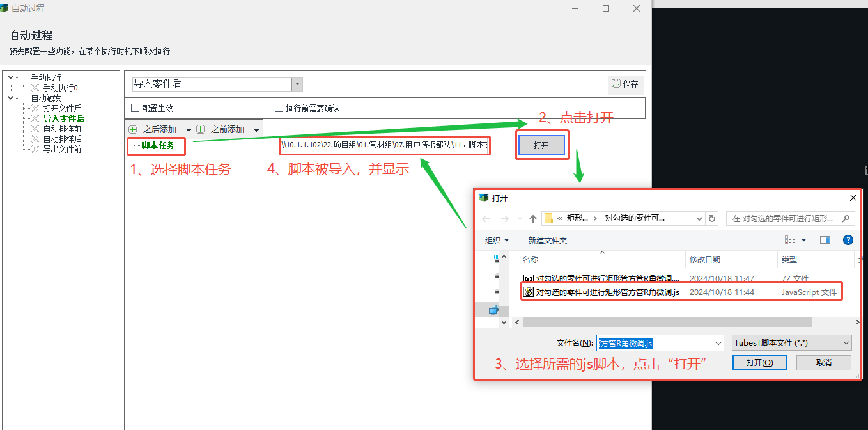This screenshot has width=868, height=430.
Task: Click 打开(O) in the file dialog
Action: [759, 362]
